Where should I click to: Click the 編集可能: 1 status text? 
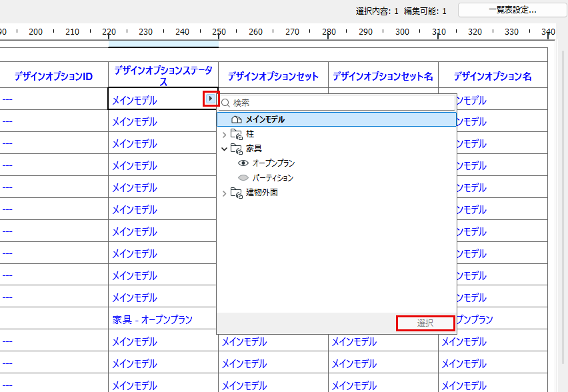point(425,11)
